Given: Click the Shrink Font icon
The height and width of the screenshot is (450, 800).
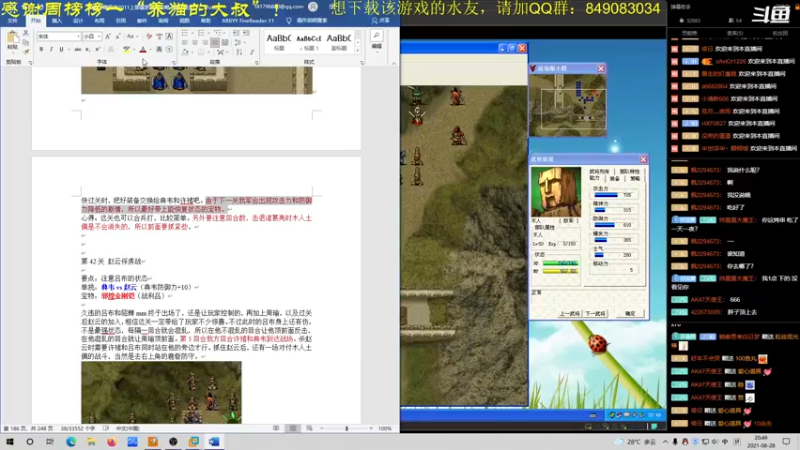Looking at the screenshot, I should 117,36.
